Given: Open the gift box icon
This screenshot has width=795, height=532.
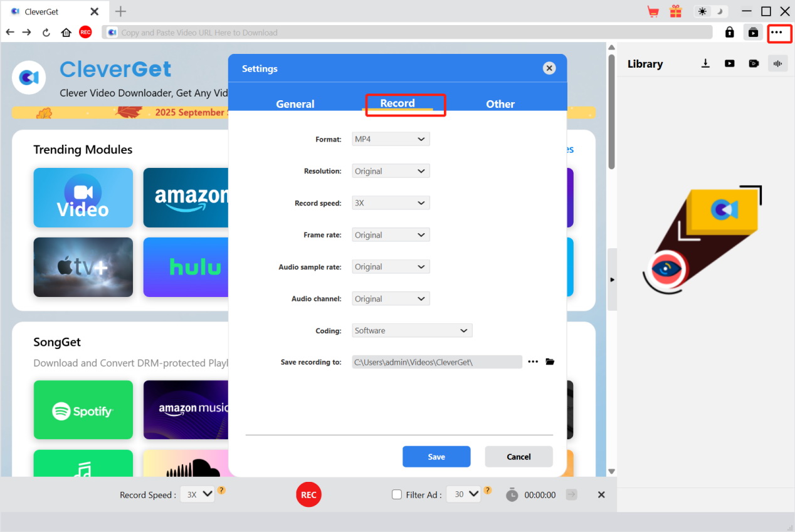Looking at the screenshot, I should point(675,11).
